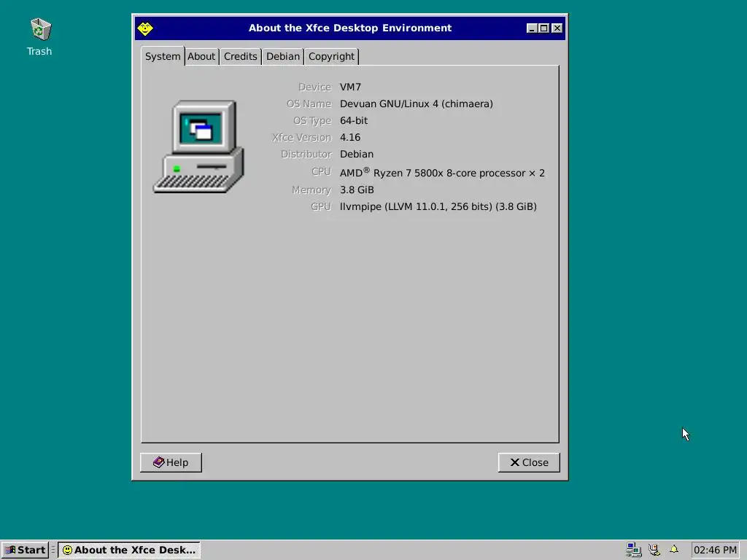747x560 pixels.
Task: Click the llvmpipe GPU value text
Action: click(x=438, y=206)
